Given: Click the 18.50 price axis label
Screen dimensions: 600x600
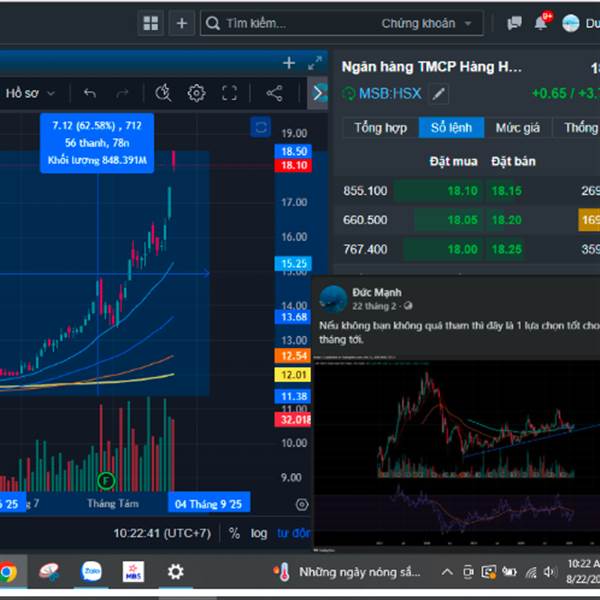Looking at the screenshot, I should (x=293, y=151).
